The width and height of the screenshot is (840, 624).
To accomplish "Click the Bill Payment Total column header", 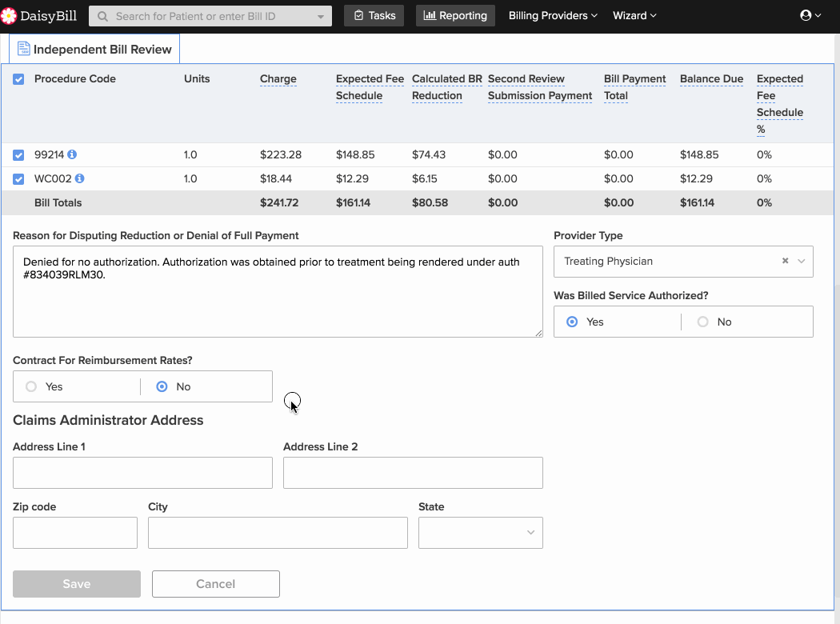I will click(x=635, y=87).
